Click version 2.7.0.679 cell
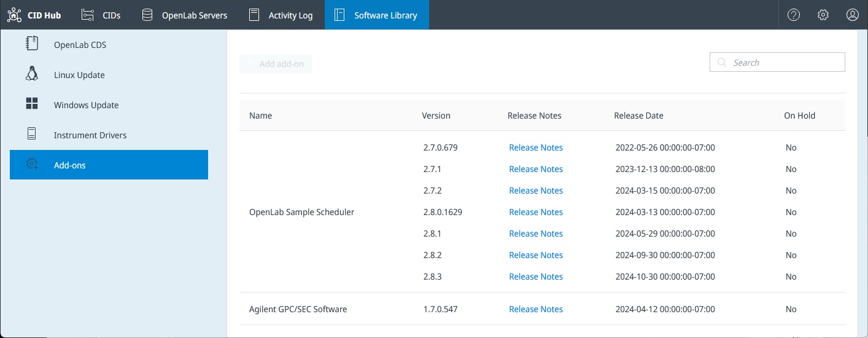This screenshot has width=868, height=338. 440,147
